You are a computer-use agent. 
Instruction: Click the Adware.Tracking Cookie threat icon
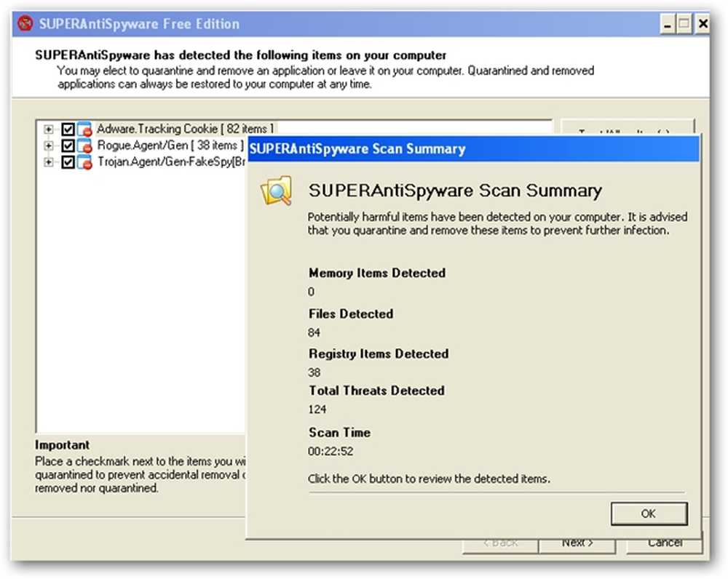[x=84, y=129]
